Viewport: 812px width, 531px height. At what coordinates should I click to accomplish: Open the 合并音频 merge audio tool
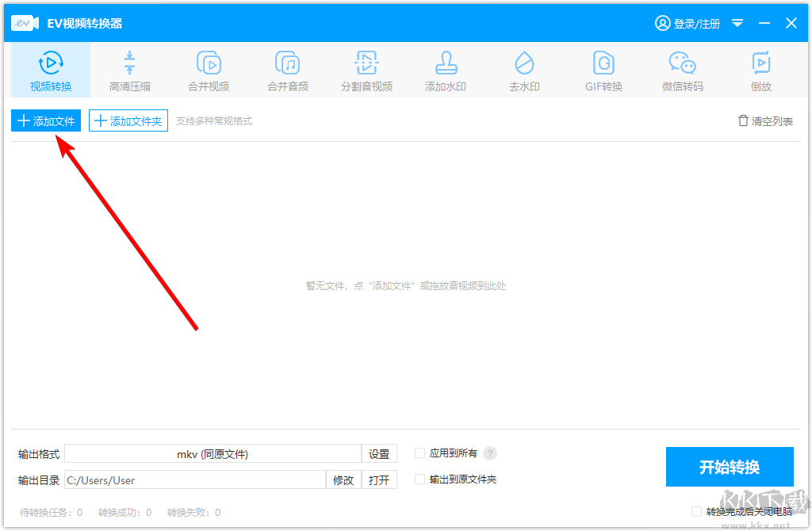pyautogui.click(x=288, y=70)
